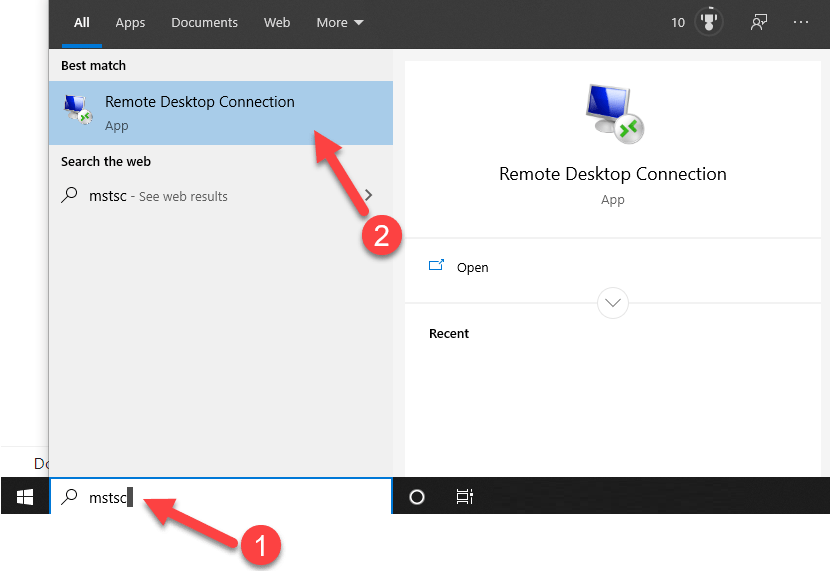Click mstsc See web results link
The image size is (830, 571).
pos(160,196)
